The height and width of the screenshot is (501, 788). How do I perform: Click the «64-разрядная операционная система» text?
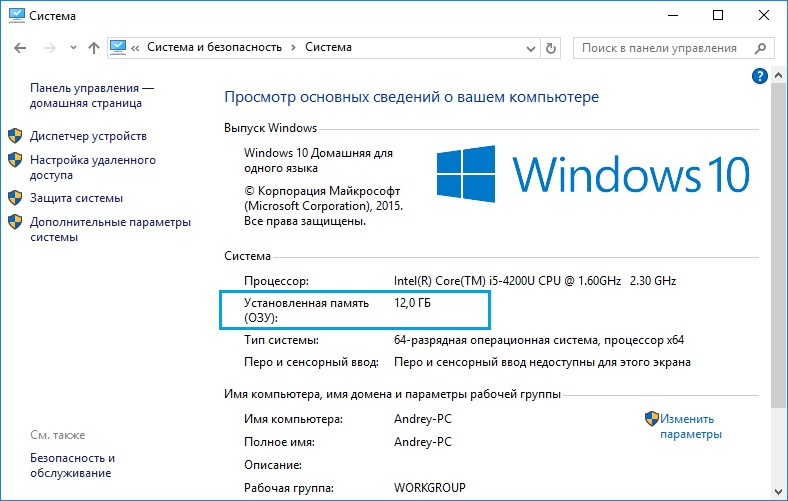(496, 340)
